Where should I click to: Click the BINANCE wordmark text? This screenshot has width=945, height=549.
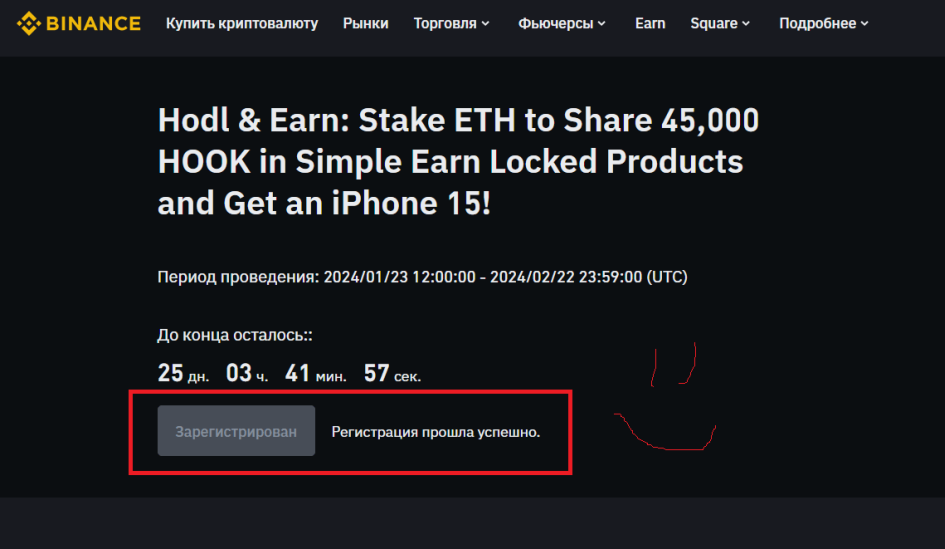click(95, 23)
